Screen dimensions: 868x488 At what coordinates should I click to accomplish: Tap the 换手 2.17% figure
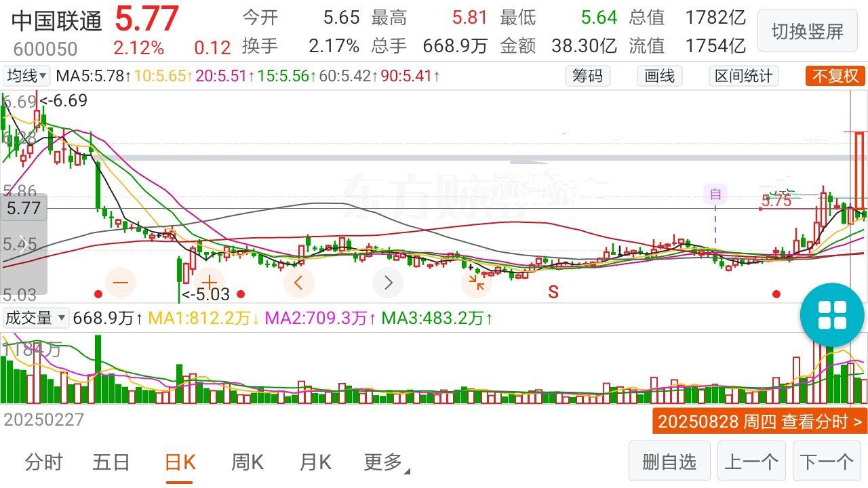tap(300, 45)
